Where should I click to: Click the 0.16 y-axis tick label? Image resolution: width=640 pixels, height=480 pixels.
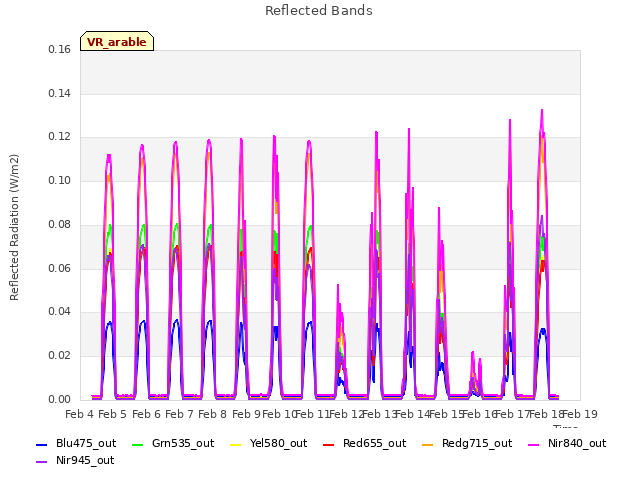(x=60, y=50)
